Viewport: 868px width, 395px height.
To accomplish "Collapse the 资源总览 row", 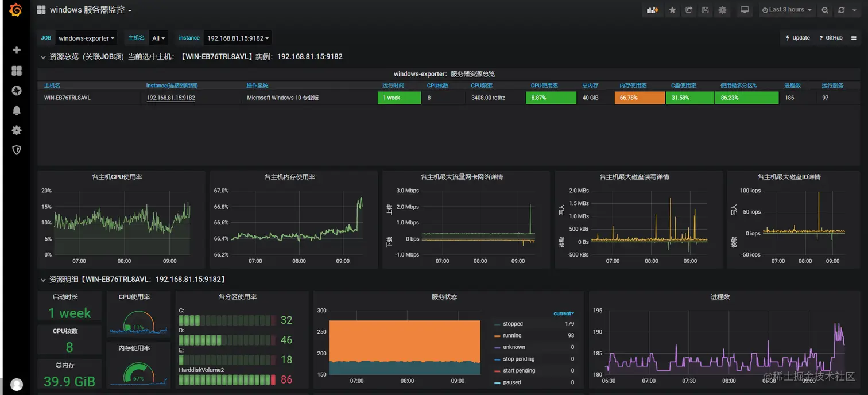I will pos(43,57).
